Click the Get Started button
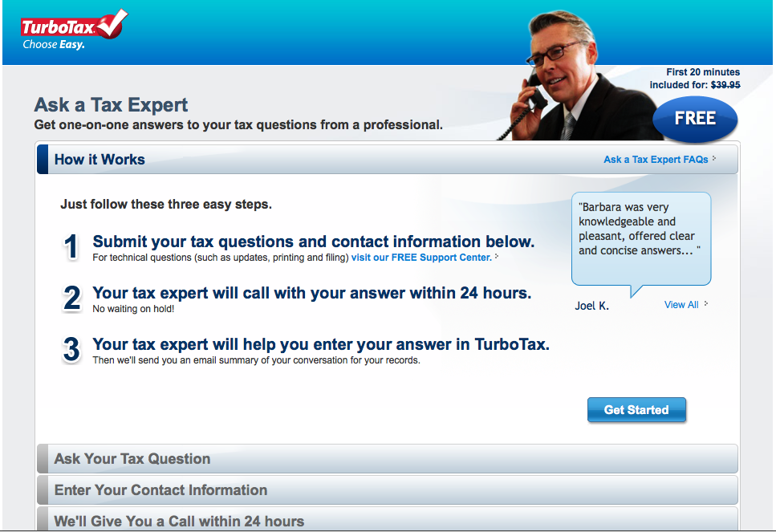 coord(636,410)
